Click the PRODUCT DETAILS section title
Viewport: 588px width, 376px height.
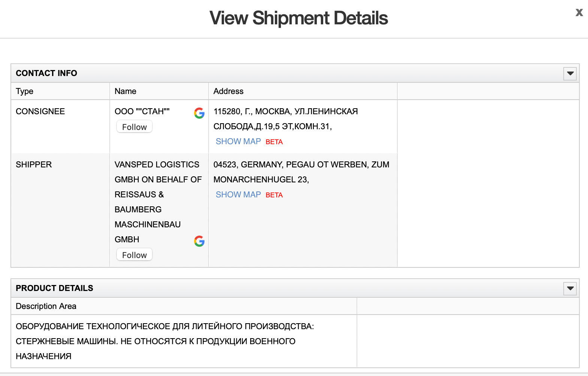coord(55,288)
